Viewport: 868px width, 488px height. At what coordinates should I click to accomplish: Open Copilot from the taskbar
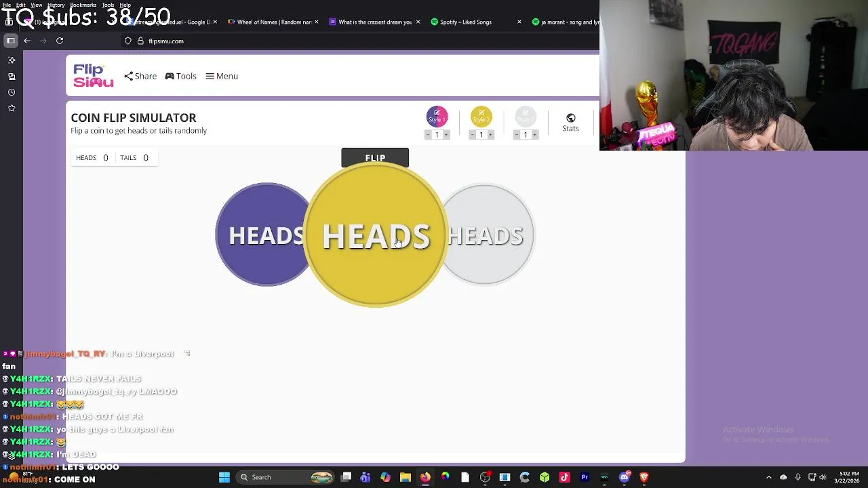pos(385,477)
